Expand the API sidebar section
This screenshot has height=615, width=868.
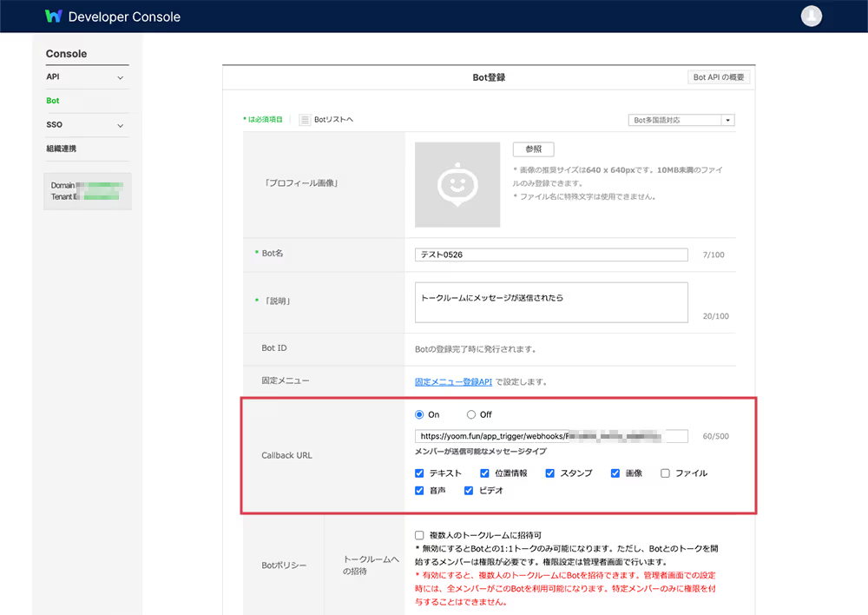pos(120,77)
